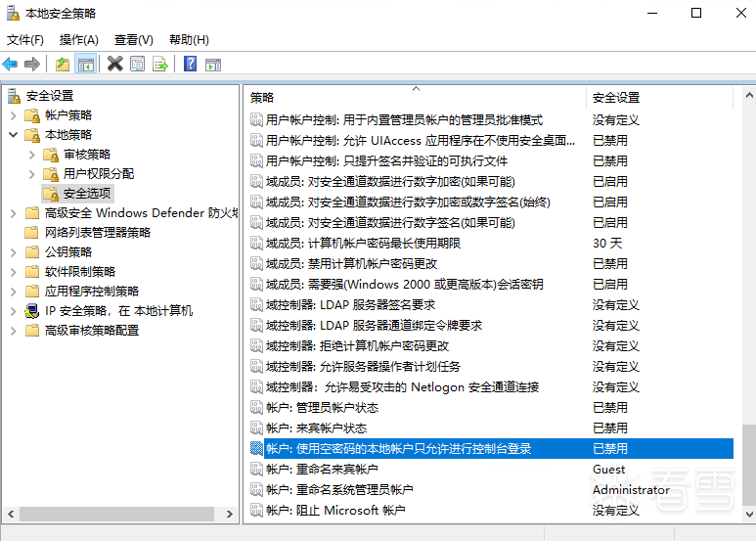Image resolution: width=756 pixels, height=541 pixels.
Task: Toggle the Show/Hide console tree icon
Action: [86, 64]
